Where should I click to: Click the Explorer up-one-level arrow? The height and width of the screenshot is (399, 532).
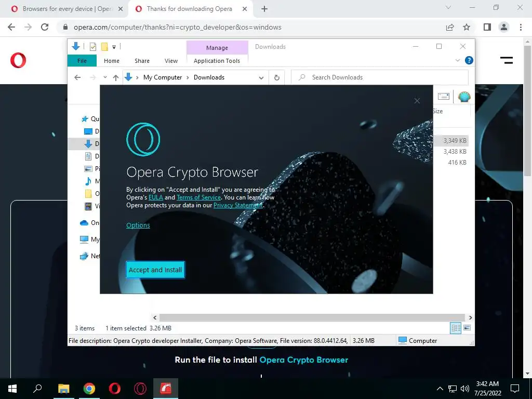[x=116, y=78]
